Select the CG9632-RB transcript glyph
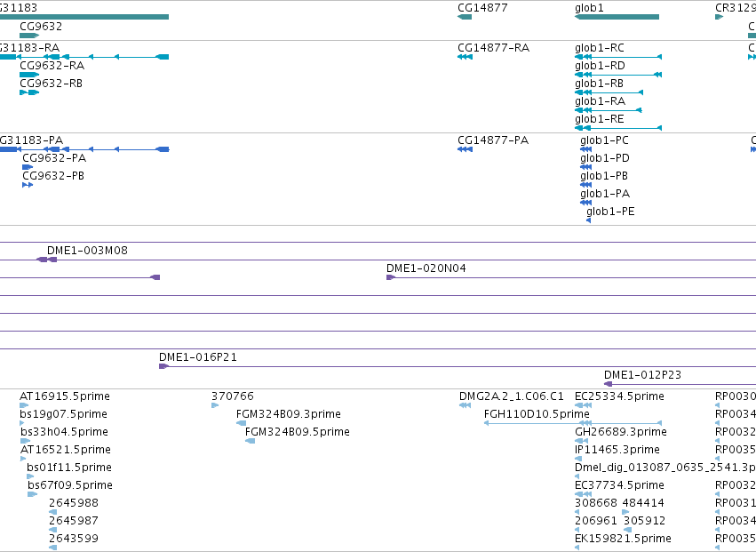The width and height of the screenshot is (756, 552). tap(29, 92)
